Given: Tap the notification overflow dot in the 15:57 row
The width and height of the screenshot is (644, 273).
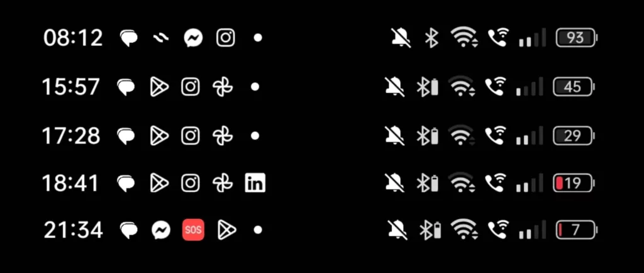Looking at the screenshot, I should [x=255, y=87].
